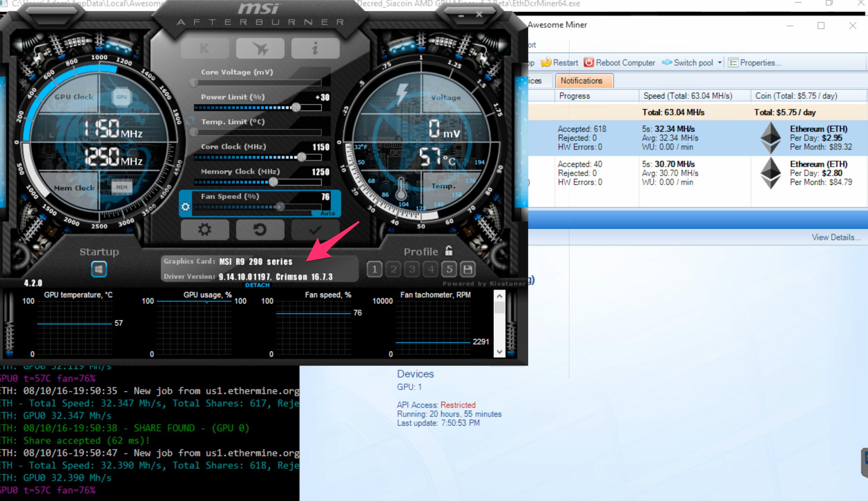Viewport: 868px width, 501px height.
Task: Select the miner row with 32.34 MH/s
Action: point(698,138)
